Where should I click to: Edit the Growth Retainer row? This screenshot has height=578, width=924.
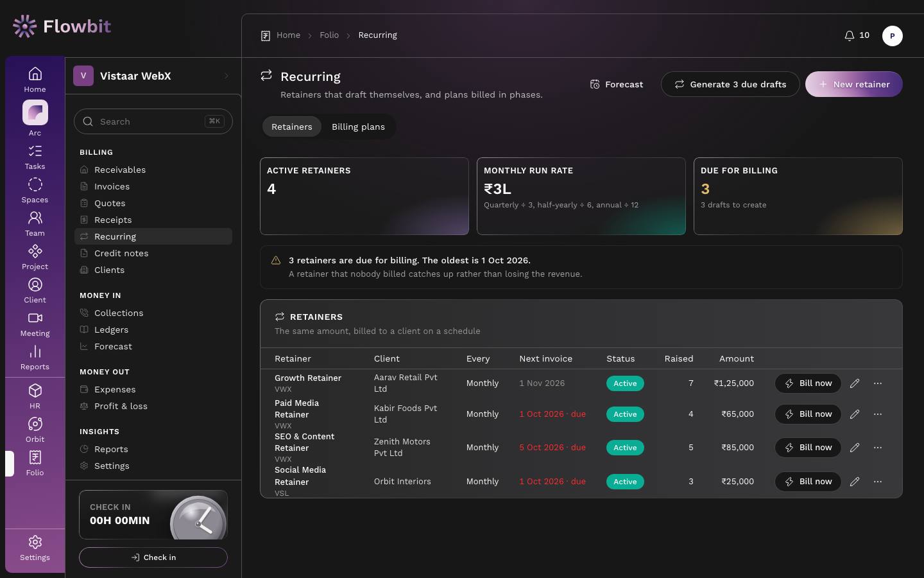(855, 383)
